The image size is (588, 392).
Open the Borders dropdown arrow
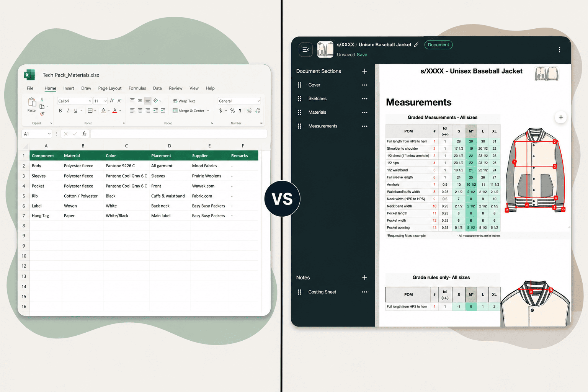point(95,111)
